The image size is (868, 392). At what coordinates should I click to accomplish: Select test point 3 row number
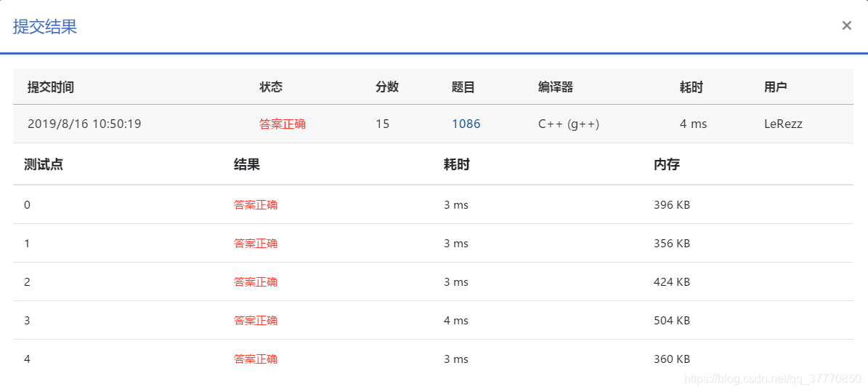(x=27, y=321)
